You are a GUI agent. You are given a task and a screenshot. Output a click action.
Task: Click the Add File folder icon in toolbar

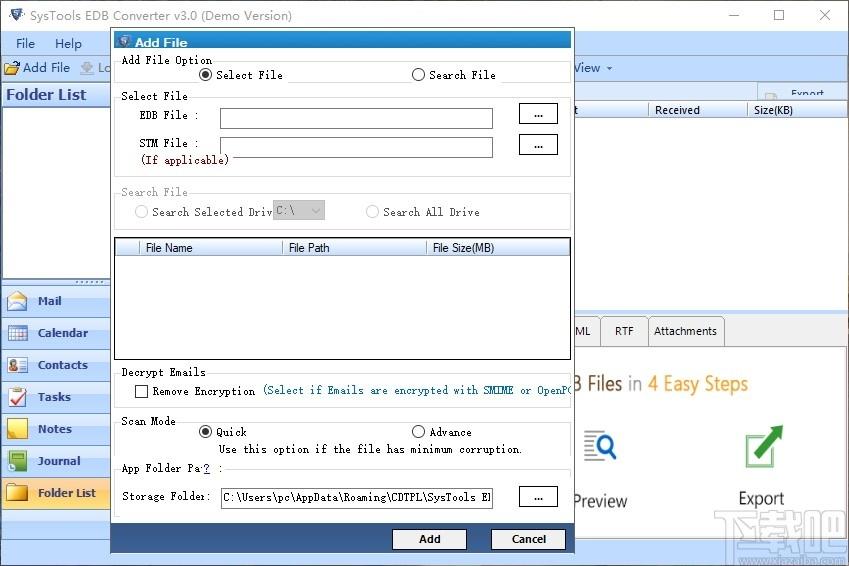click(12, 68)
